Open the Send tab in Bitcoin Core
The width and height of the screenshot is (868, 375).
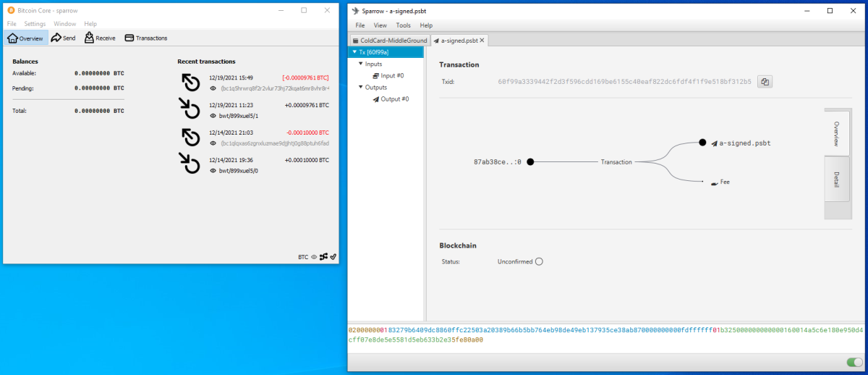(x=64, y=38)
